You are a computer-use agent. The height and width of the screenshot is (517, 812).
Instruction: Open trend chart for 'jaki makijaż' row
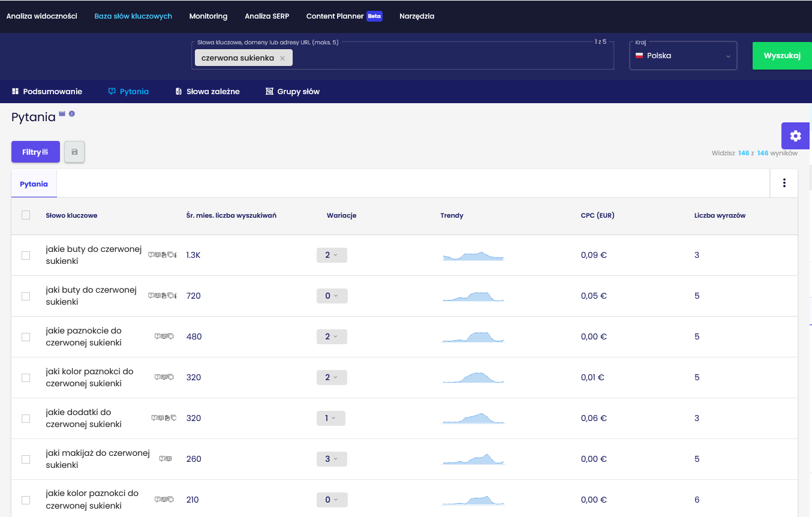point(474,459)
